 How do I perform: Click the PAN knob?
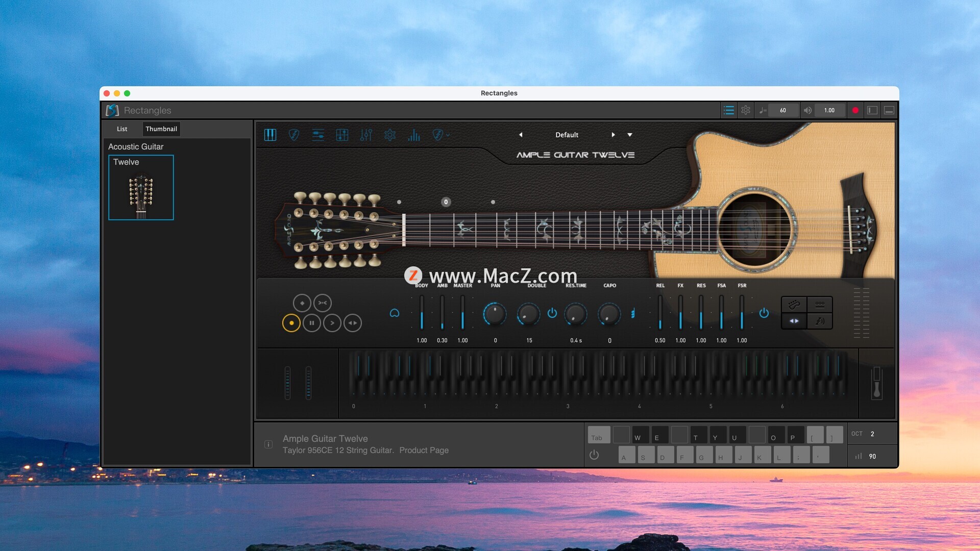click(495, 314)
